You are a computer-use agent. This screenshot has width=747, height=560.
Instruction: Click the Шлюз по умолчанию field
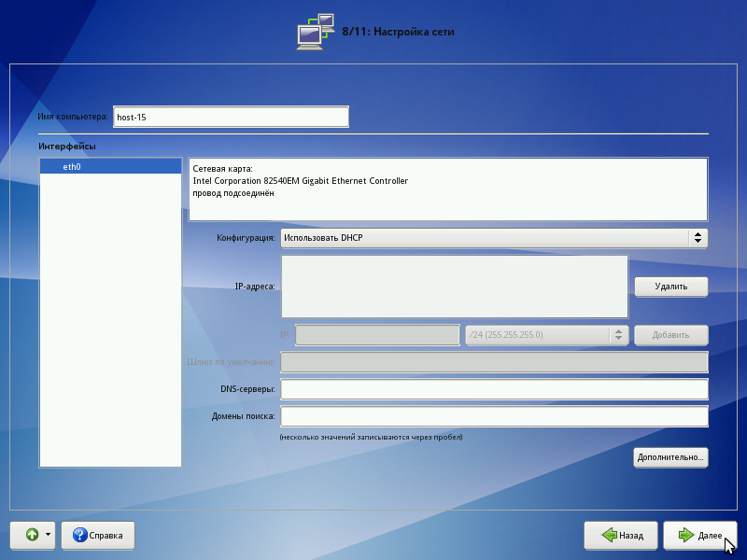[494, 362]
